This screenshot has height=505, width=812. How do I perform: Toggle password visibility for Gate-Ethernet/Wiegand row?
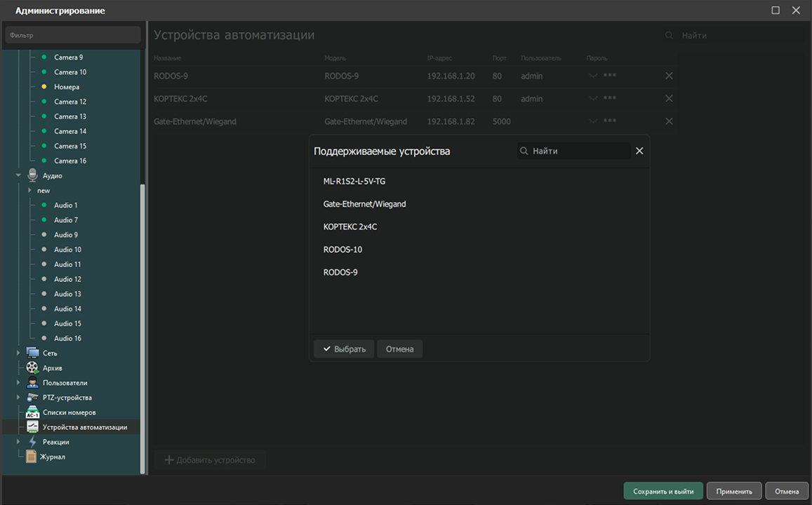point(594,121)
